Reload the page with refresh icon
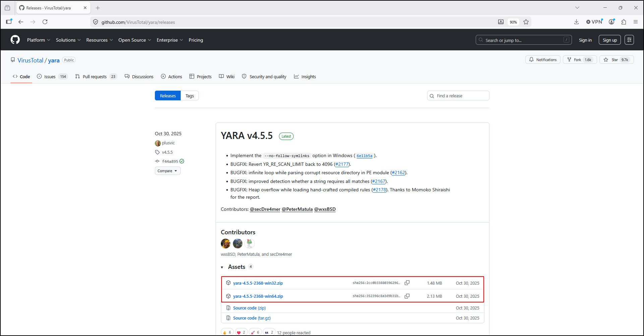Viewport: 644px width, 336px height. 45,22
